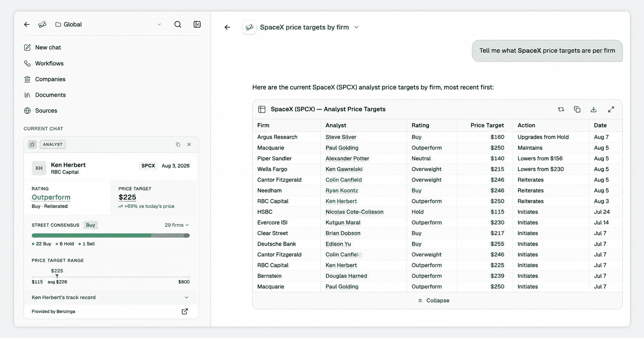Click the ANALYST tag badge

pos(52,144)
